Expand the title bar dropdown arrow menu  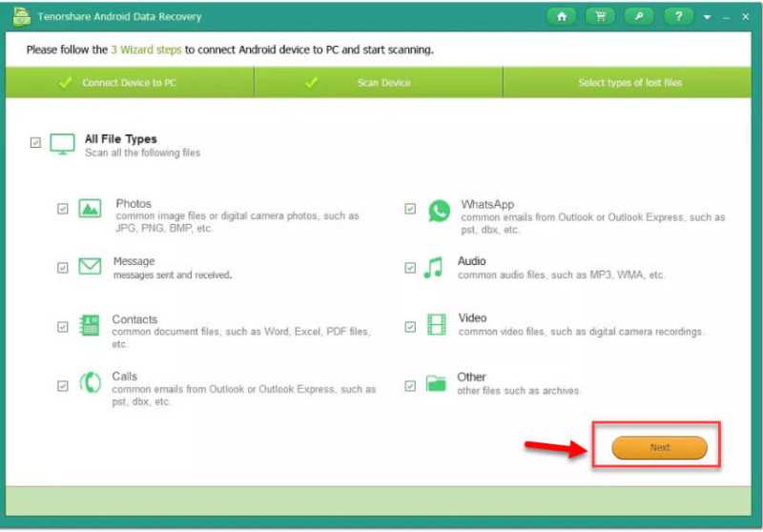707,17
